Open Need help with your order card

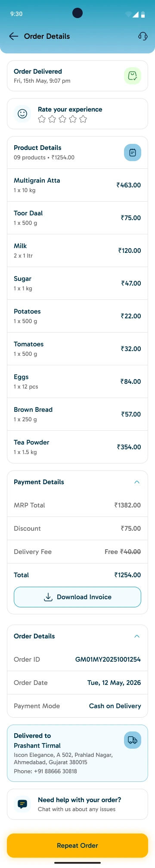pos(77,804)
